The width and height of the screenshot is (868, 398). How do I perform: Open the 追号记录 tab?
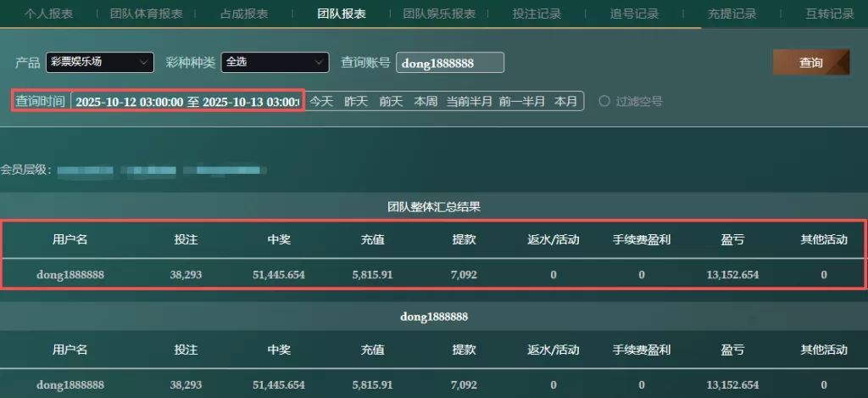[634, 14]
